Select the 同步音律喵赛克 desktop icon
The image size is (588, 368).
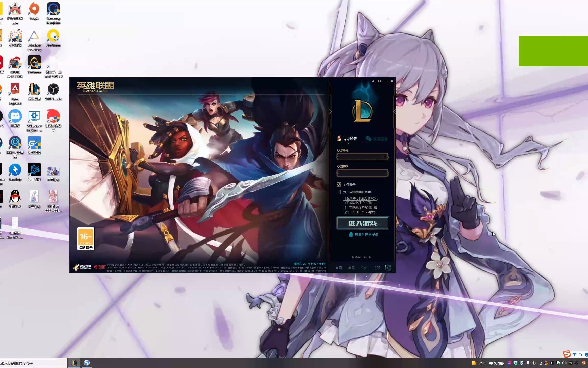[15, 13]
